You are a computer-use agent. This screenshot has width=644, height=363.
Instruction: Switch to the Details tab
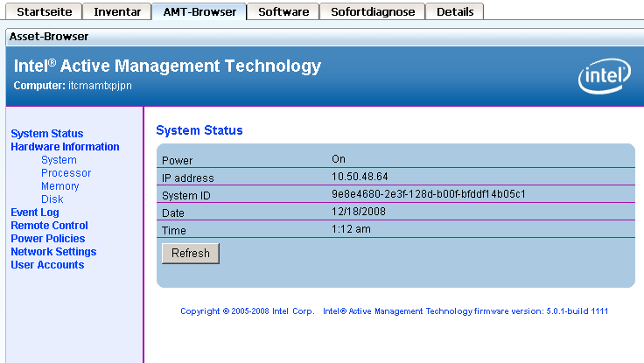click(x=455, y=11)
